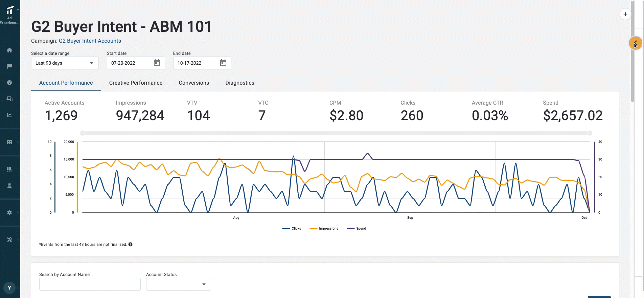Switch to the Conversions tab

click(x=194, y=83)
